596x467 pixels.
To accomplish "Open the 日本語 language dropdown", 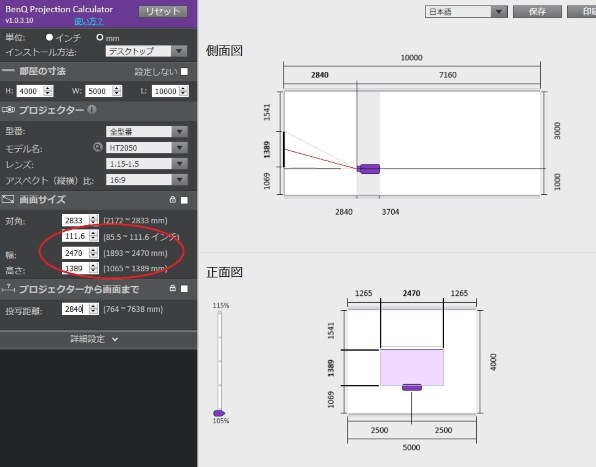I will point(466,12).
